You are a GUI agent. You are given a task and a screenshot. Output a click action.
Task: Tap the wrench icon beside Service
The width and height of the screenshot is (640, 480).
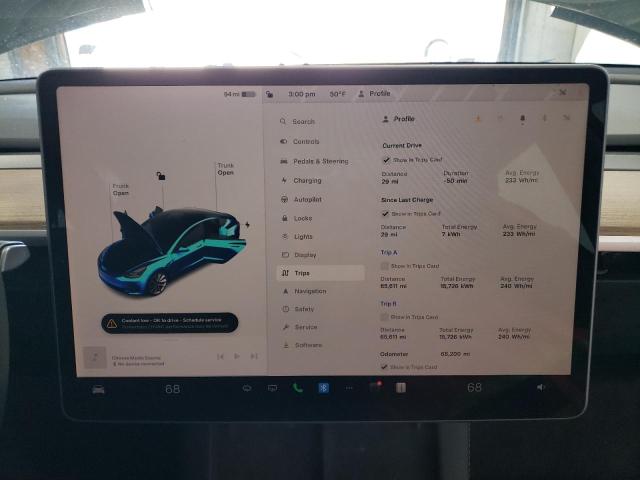tap(286, 327)
